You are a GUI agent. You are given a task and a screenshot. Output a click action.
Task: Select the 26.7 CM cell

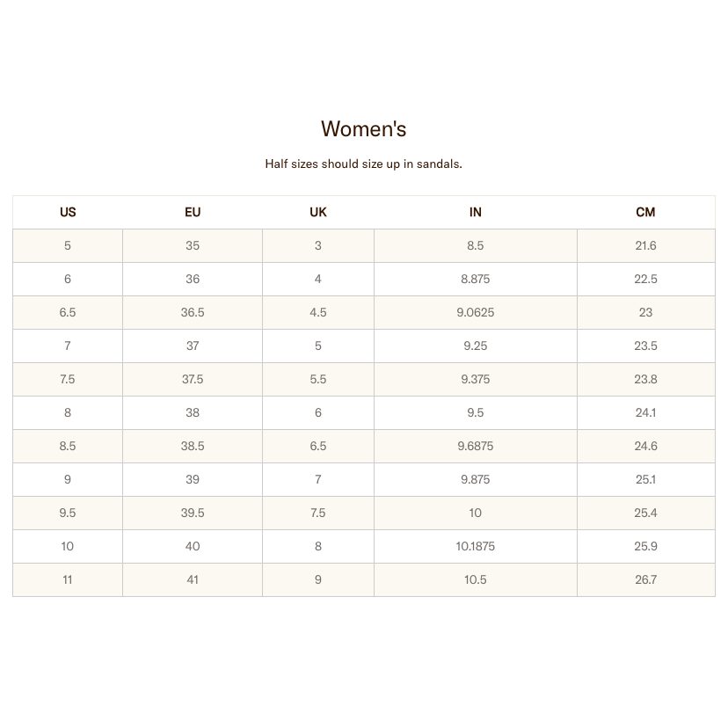tap(646, 580)
